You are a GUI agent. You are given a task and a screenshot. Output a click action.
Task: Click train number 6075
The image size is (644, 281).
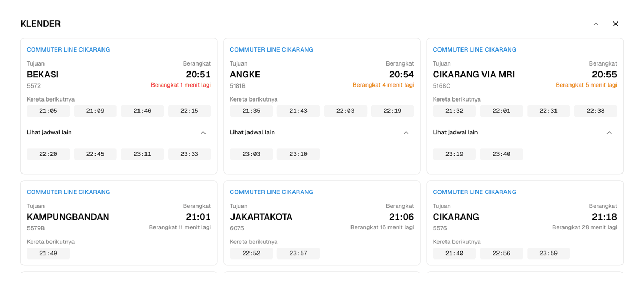pos(237,228)
